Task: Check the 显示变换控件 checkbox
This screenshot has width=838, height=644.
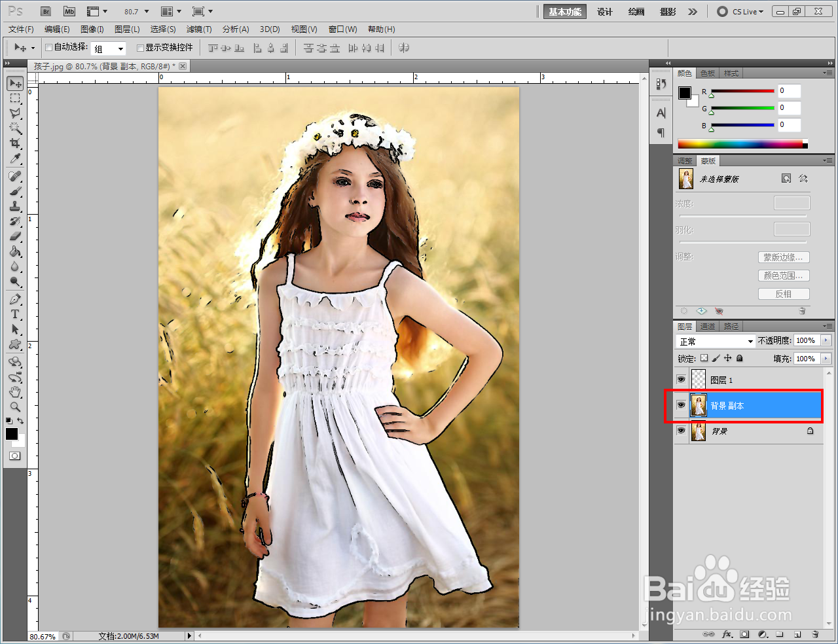Action: [x=140, y=48]
